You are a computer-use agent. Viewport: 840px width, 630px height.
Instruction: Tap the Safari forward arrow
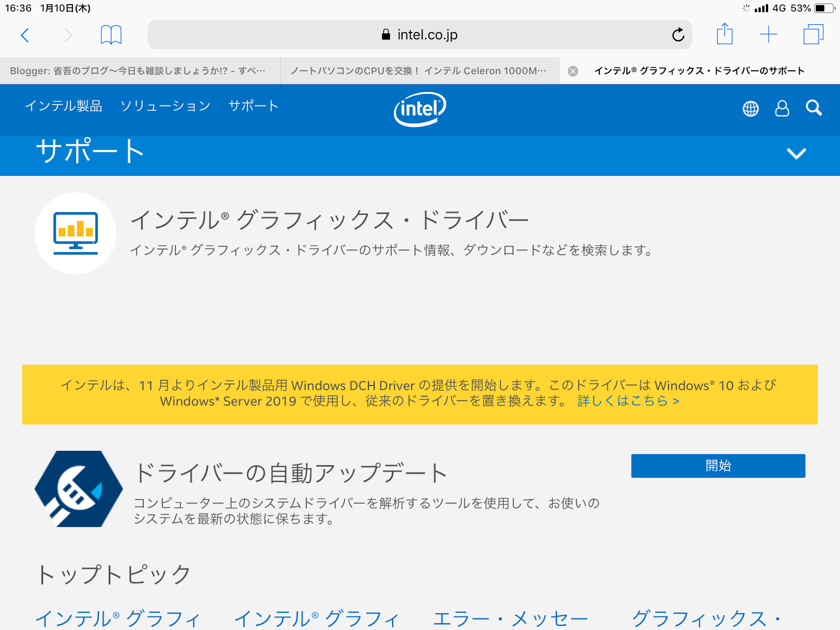[68, 35]
